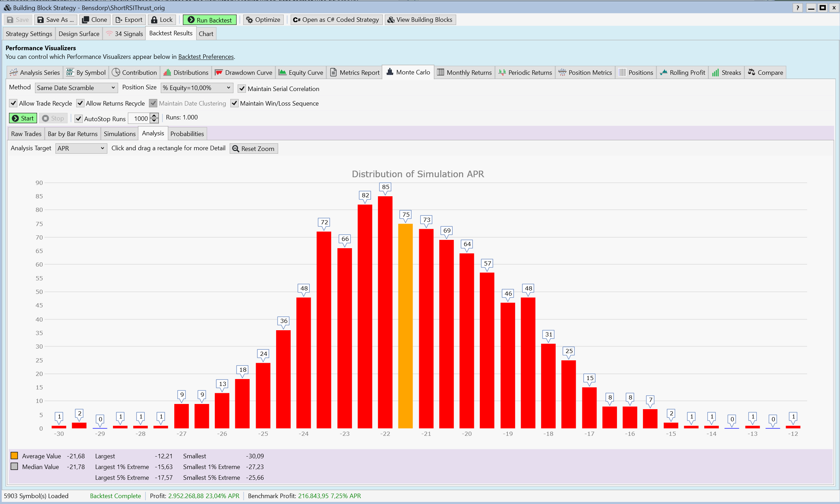The image size is (840, 504).
Task: Increase AutoStop Runs with up arrow
Action: coord(154,116)
